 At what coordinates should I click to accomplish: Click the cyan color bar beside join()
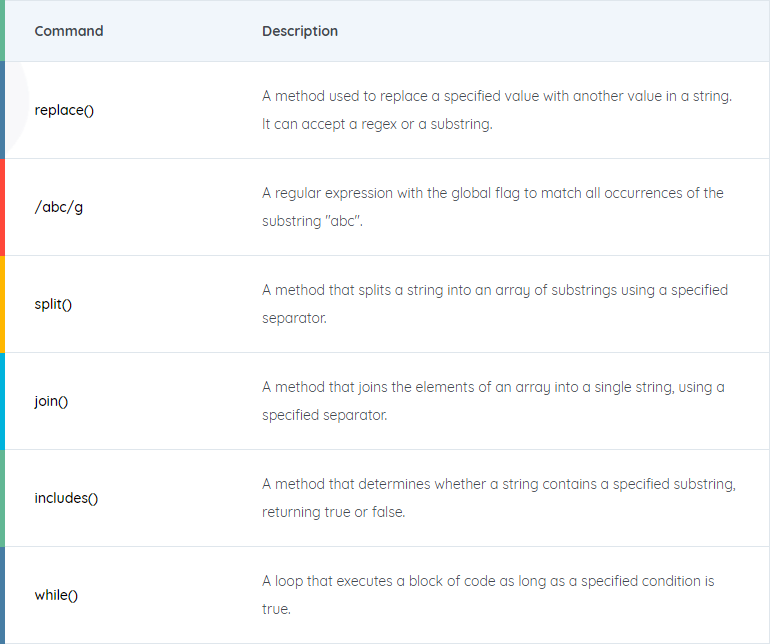[x=2, y=401]
